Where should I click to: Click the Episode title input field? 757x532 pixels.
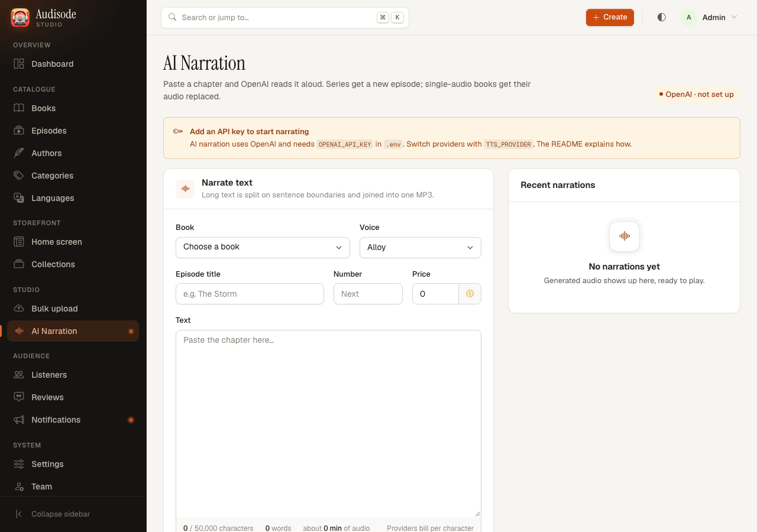250,294
